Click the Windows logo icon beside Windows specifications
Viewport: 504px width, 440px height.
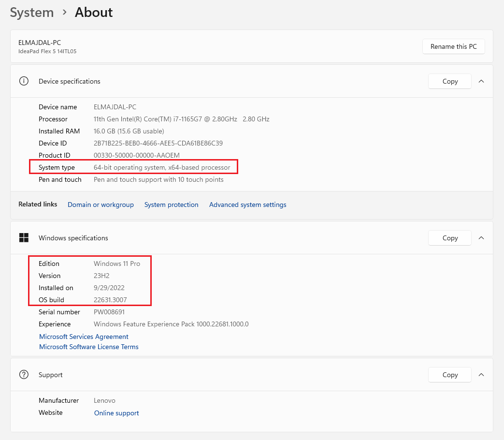24,238
